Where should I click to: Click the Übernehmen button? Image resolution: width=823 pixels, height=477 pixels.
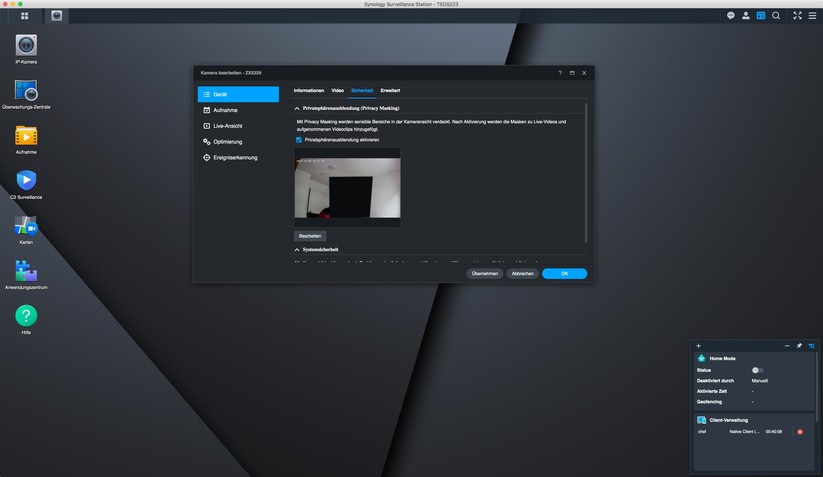click(x=484, y=273)
